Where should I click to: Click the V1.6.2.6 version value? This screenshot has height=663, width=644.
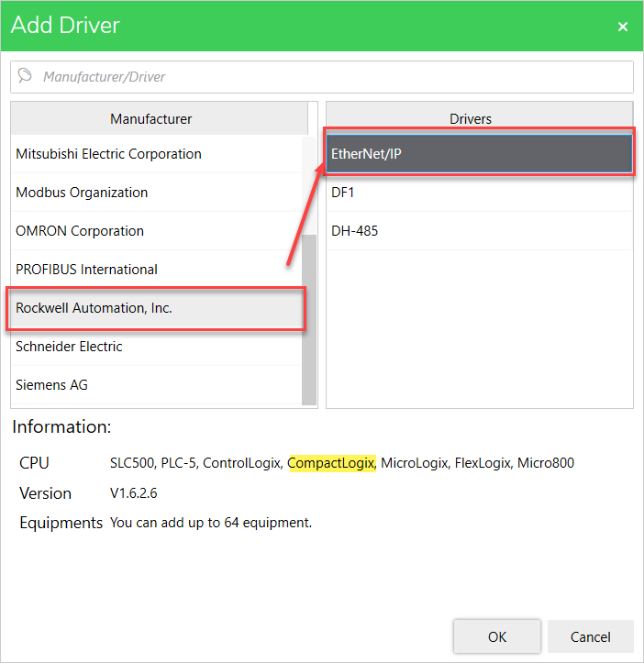click(x=134, y=493)
